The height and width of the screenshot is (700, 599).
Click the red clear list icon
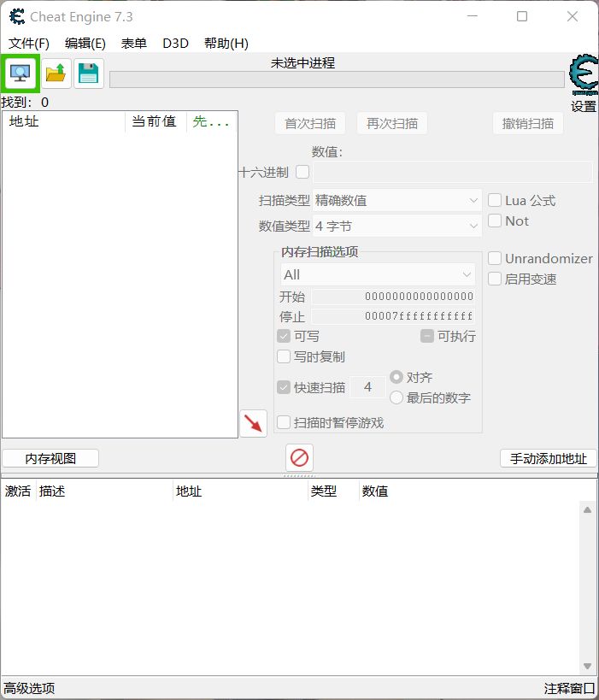click(299, 457)
